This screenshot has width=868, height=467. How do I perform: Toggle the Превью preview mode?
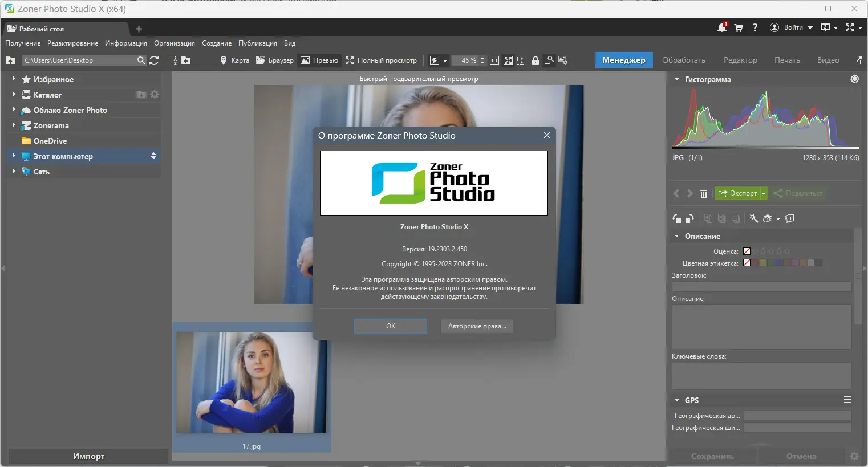tap(319, 60)
